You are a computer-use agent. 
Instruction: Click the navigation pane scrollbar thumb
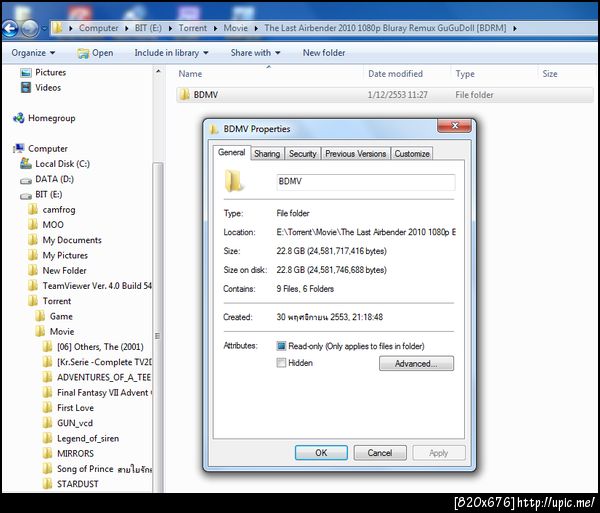coord(158,329)
